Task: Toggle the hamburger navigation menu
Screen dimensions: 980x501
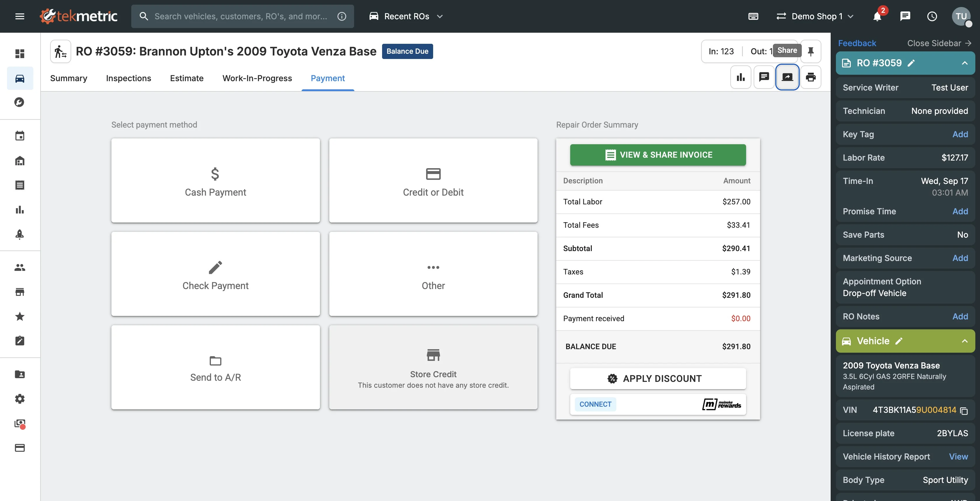Action: pos(20,16)
